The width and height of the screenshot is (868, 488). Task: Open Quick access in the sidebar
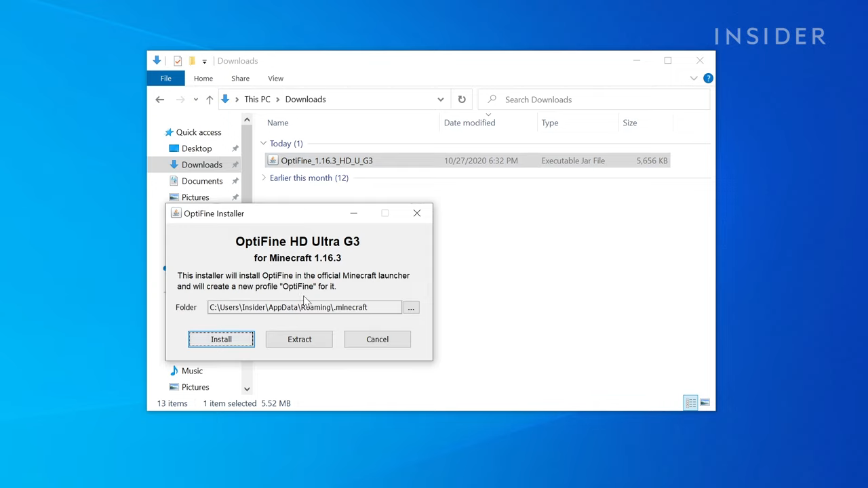click(199, 132)
